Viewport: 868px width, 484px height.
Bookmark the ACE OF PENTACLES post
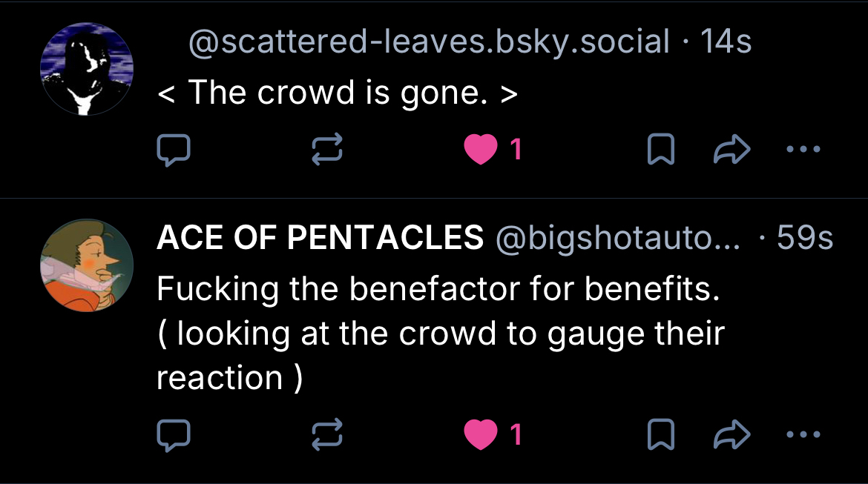(660, 434)
